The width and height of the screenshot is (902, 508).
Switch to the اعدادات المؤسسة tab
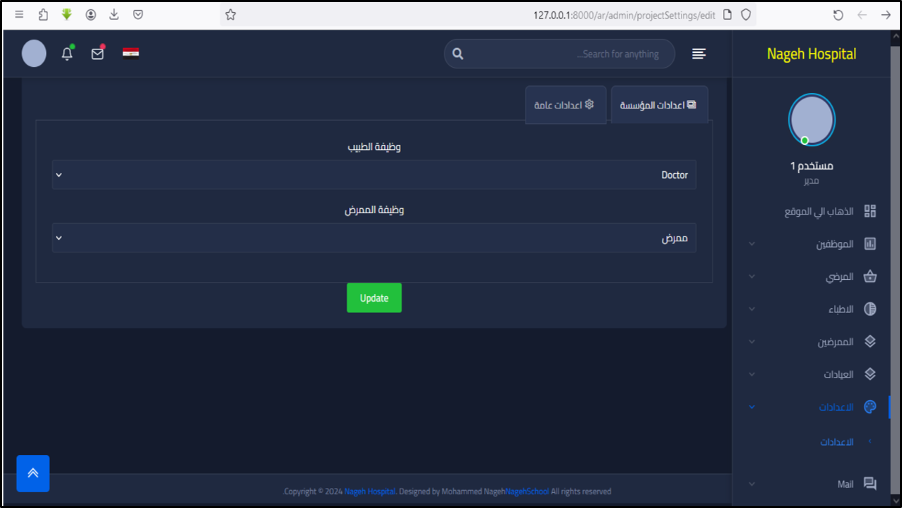[659, 104]
